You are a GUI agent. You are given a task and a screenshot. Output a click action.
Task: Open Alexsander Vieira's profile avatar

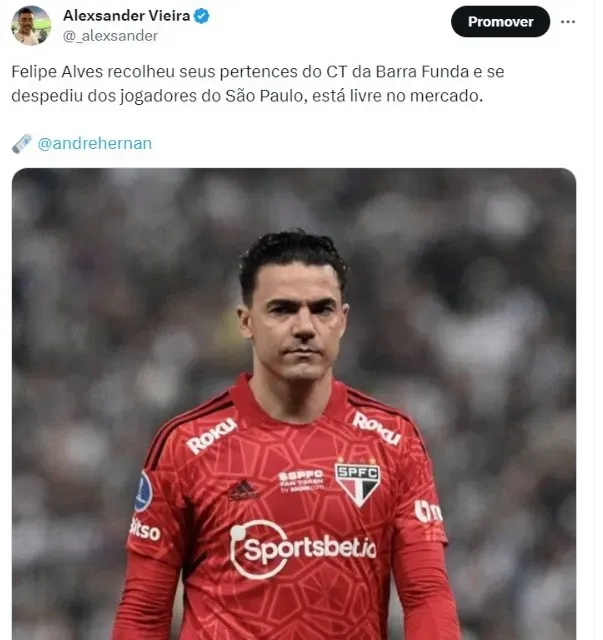click(31, 25)
